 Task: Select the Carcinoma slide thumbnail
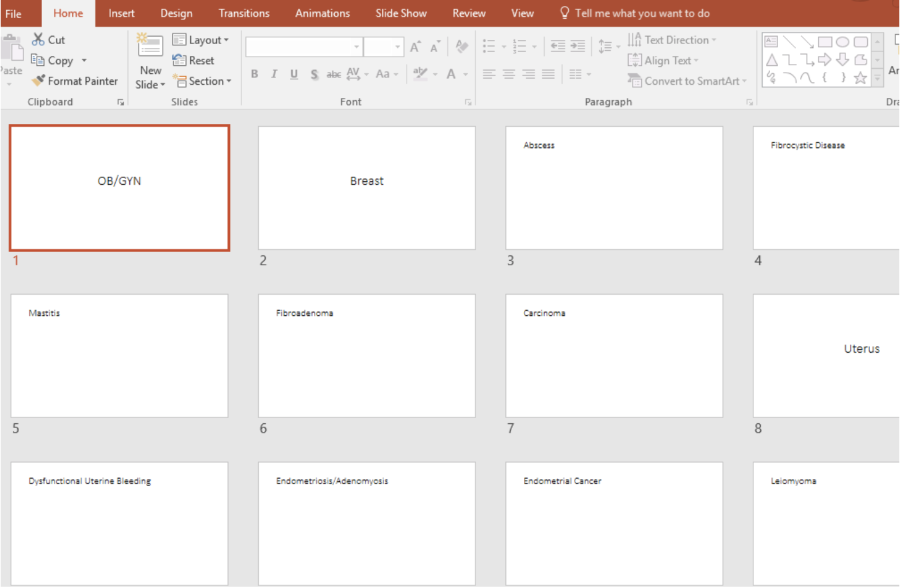coord(614,355)
